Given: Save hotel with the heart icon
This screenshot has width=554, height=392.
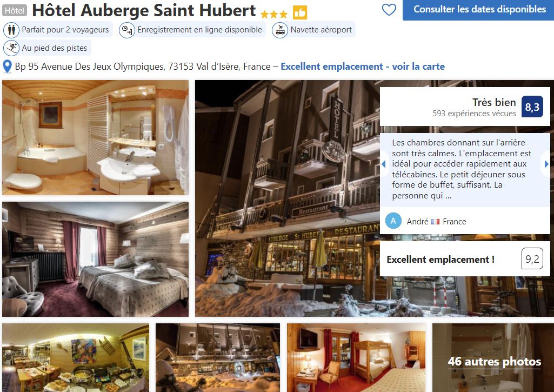Looking at the screenshot, I should 389,10.
